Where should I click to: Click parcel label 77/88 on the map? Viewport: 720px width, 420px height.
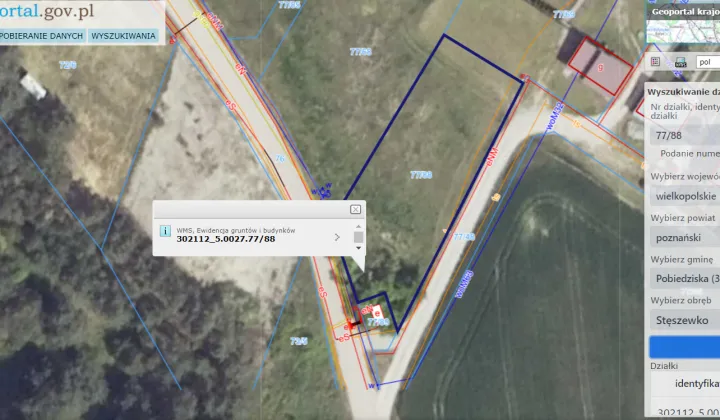point(421,175)
